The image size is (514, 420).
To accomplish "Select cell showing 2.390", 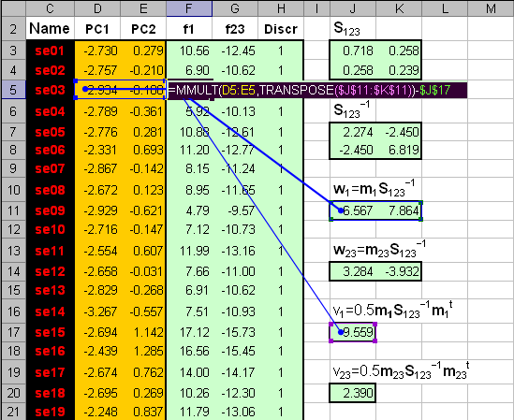I will 353,393.
